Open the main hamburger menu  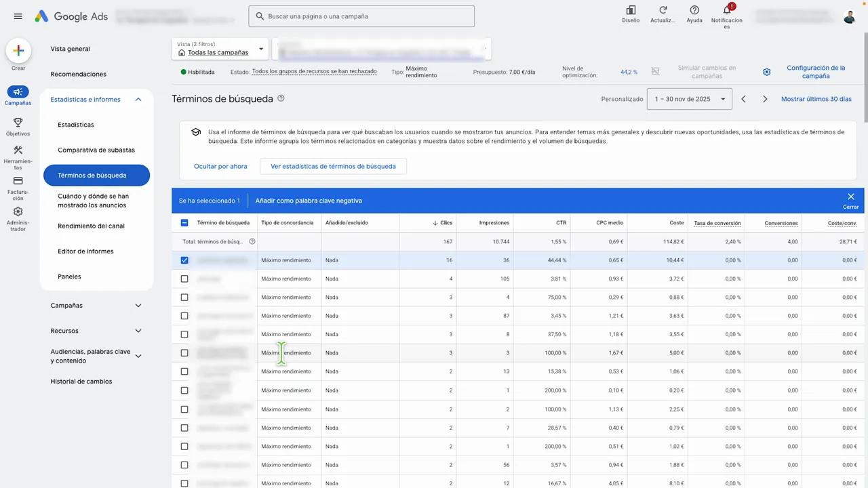tap(18, 16)
